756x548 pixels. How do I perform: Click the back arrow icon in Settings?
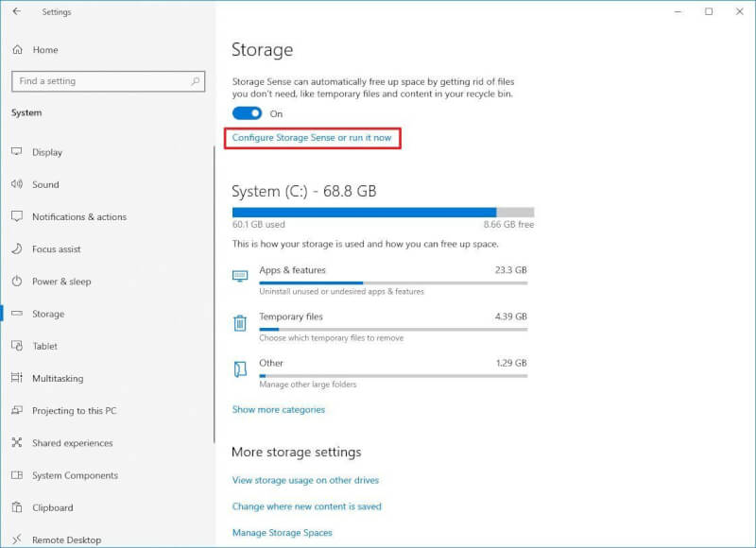(x=17, y=11)
